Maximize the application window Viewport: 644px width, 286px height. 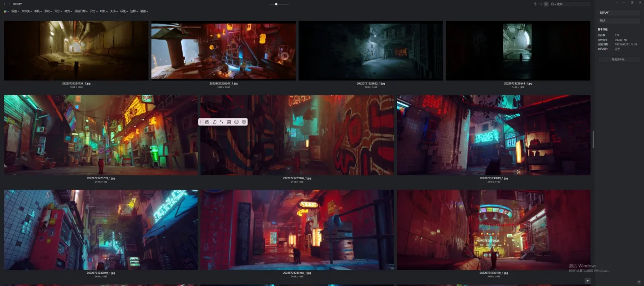click(632, 3)
